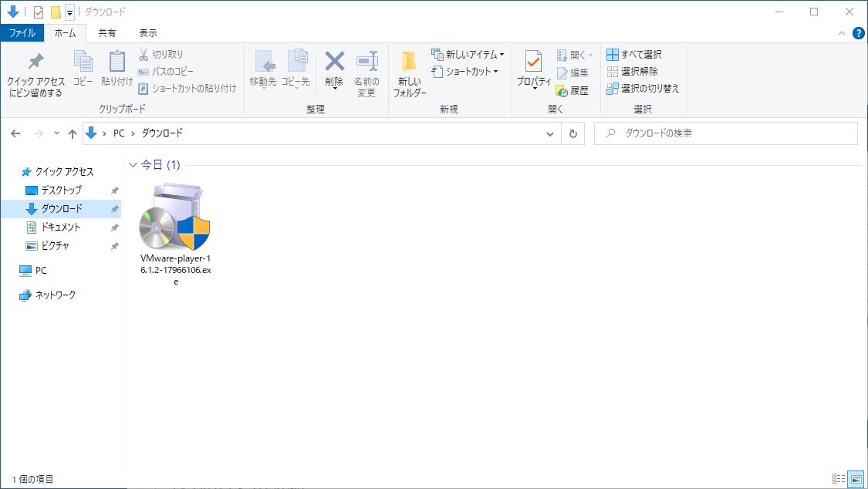The height and width of the screenshot is (489, 868).
Task: Click the Pin to Quick Access icon
Action: [x=35, y=74]
